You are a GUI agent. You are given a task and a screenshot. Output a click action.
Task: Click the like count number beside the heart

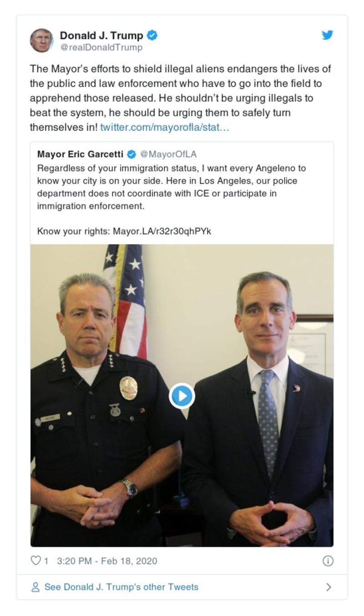tap(46, 561)
